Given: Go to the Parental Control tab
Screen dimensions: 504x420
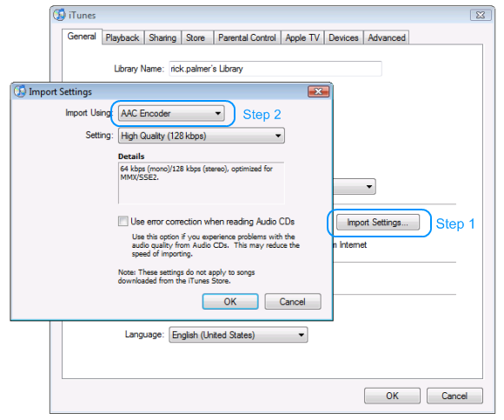Looking at the screenshot, I should [x=247, y=38].
